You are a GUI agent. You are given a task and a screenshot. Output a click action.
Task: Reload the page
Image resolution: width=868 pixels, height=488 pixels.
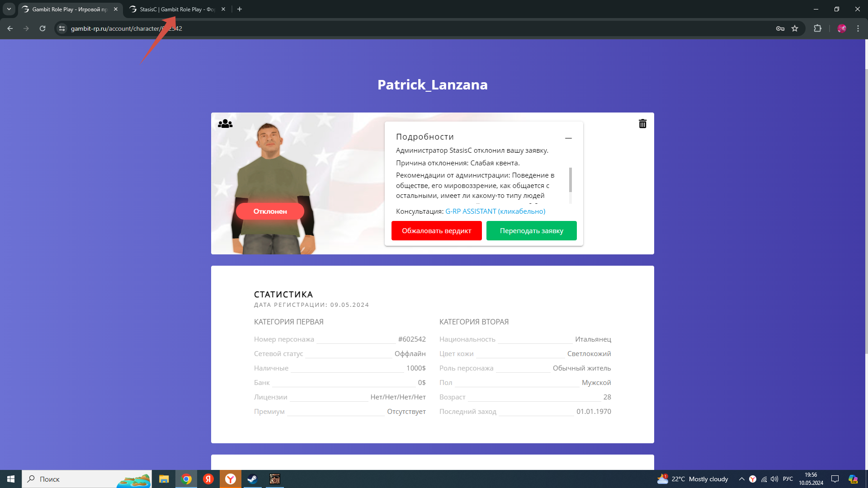42,28
